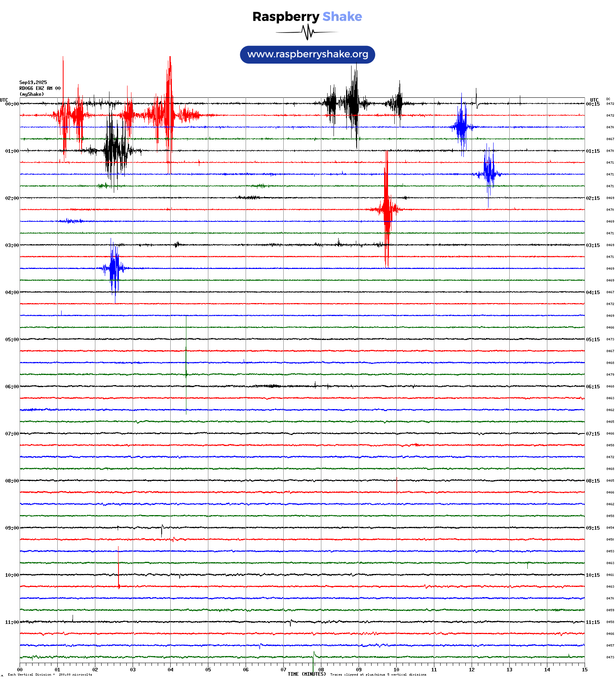This screenshot has width=616, height=680.
Task: Click the 'Traces clipped' footnote text
Action: click(x=378, y=675)
